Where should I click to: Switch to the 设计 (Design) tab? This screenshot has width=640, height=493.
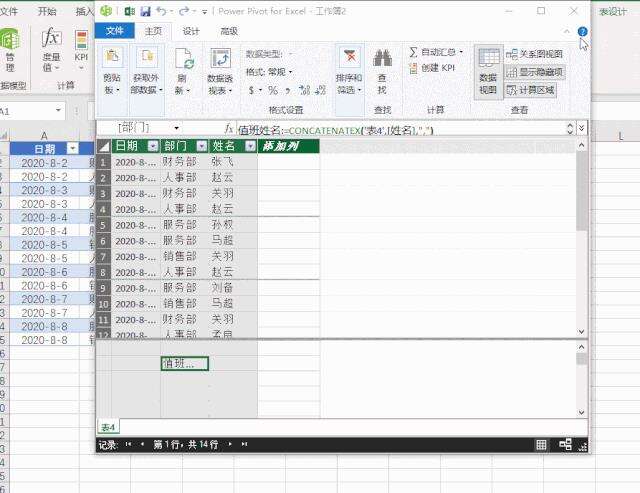191,31
